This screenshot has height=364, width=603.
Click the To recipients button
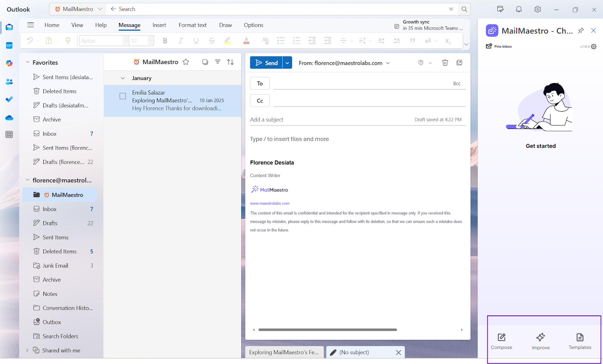point(260,83)
